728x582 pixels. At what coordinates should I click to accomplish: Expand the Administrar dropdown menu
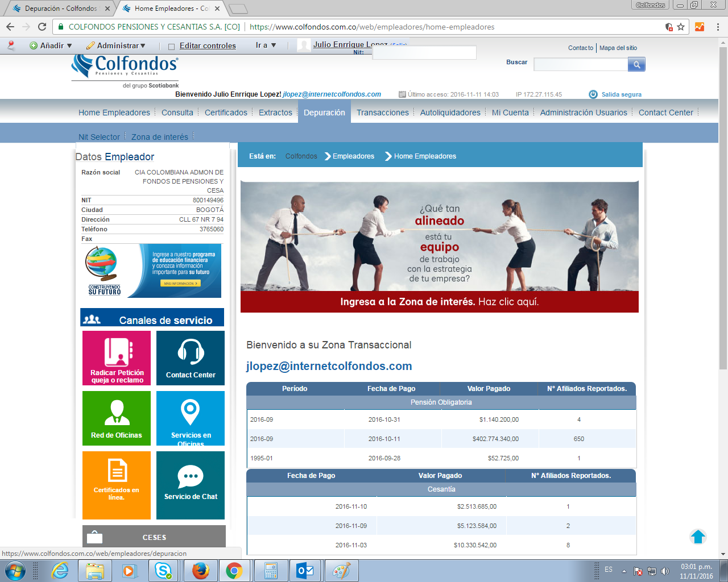(x=116, y=45)
